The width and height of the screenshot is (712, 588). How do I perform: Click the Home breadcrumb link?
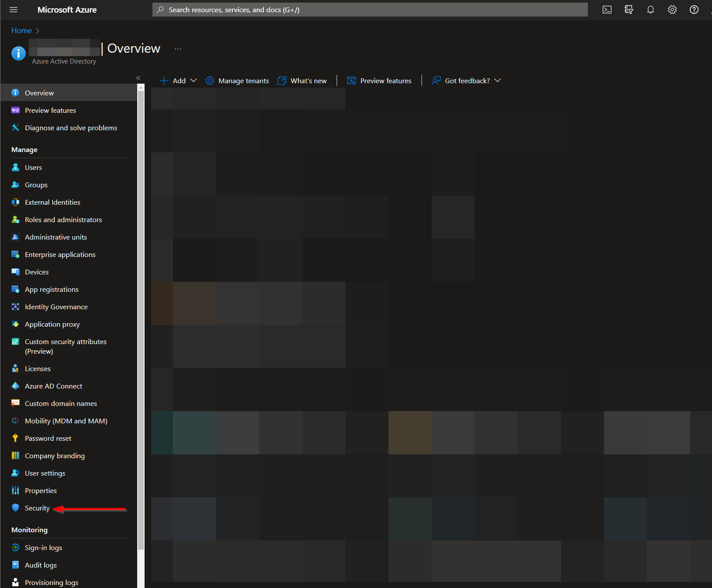[x=21, y=30]
